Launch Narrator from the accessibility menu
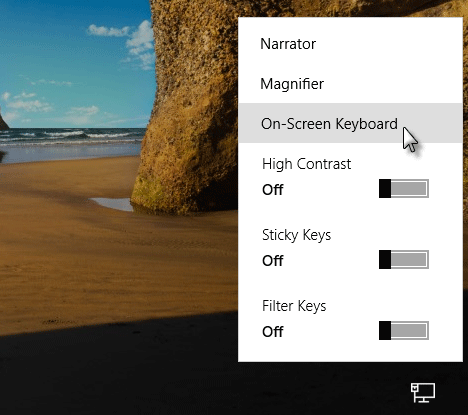The image size is (468, 415). pos(350,44)
